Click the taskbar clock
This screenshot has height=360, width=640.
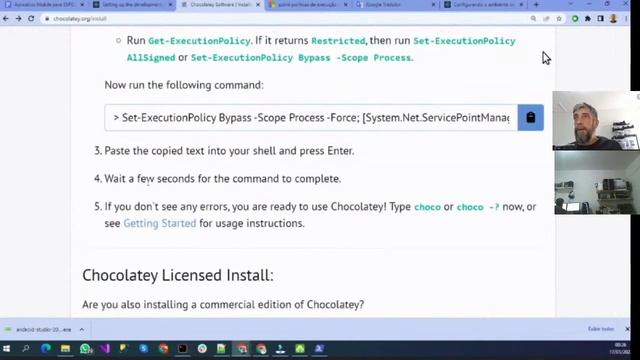pos(620,349)
